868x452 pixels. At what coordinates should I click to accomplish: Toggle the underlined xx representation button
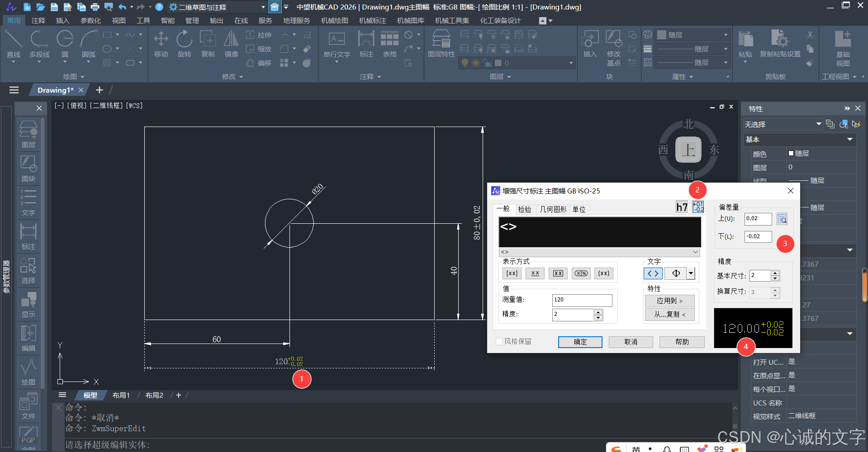(x=535, y=273)
